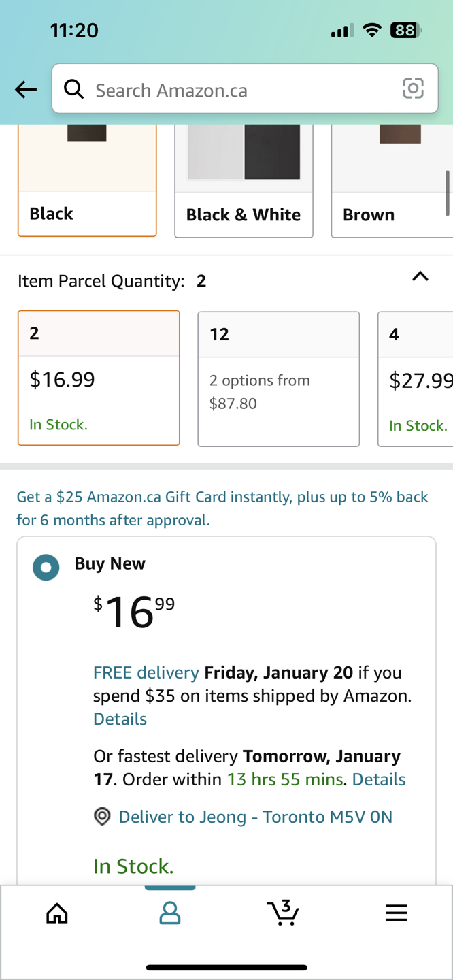The height and width of the screenshot is (980, 453).
Task: Select the Black & White color swatch
Action: tap(244, 181)
